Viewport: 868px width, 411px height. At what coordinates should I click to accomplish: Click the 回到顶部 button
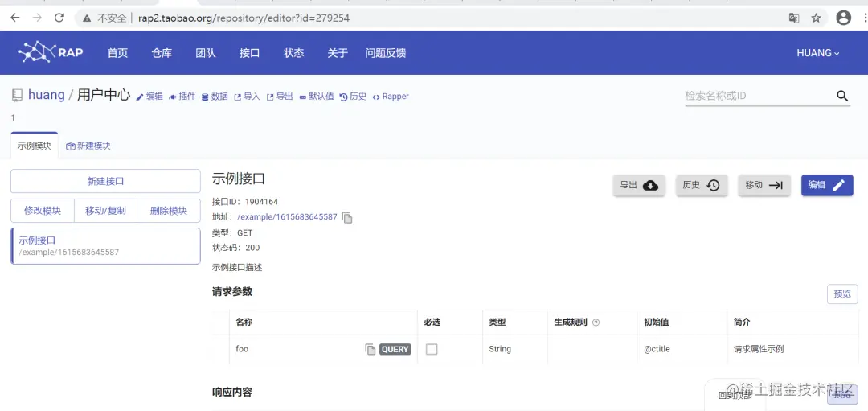pos(735,395)
